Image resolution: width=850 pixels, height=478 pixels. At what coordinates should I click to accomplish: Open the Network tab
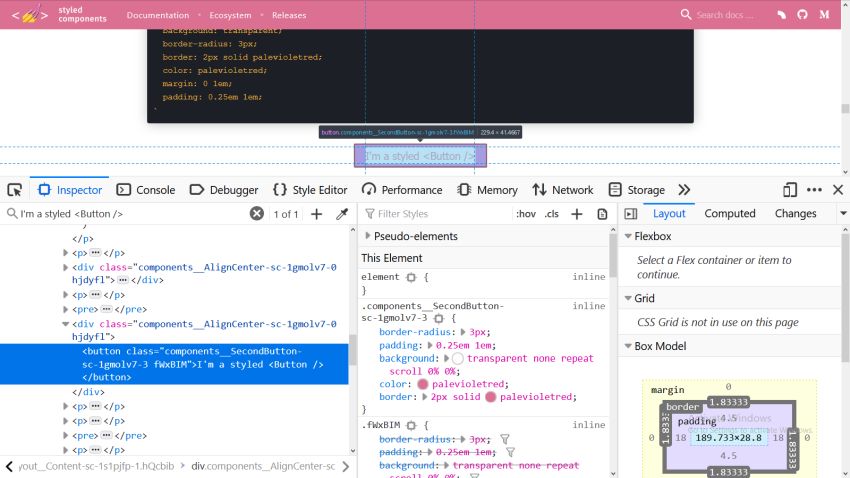point(562,190)
